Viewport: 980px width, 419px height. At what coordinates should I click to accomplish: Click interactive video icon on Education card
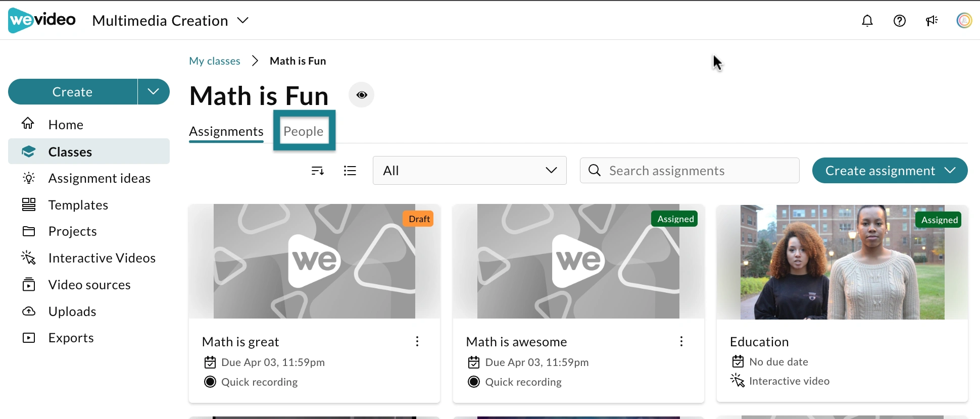tap(738, 381)
